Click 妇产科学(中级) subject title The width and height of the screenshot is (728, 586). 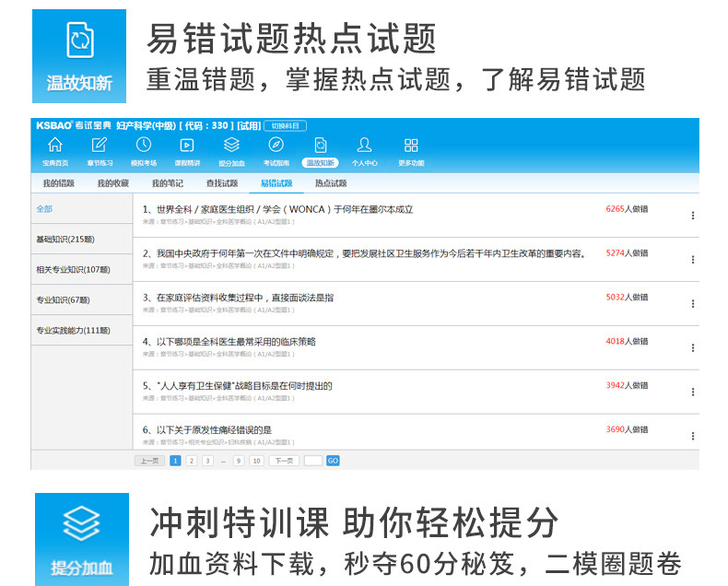coord(146,125)
